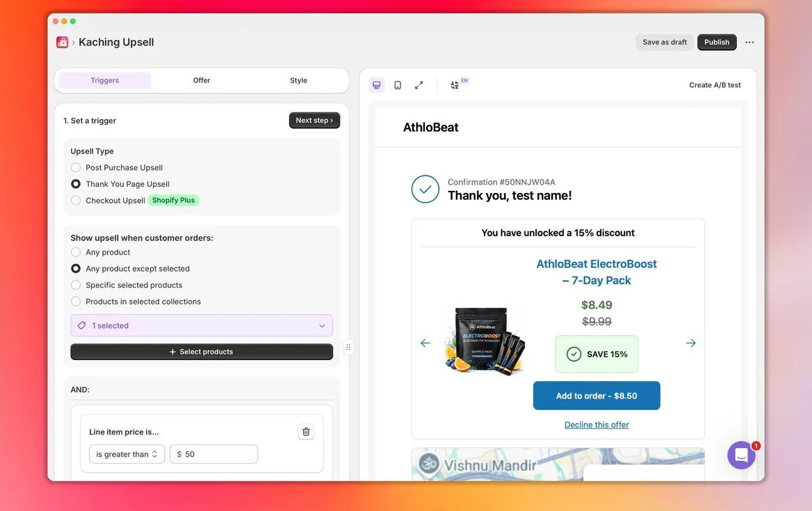The image size is (812, 511).
Task: Decline this offer link
Action: click(x=597, y=425)
